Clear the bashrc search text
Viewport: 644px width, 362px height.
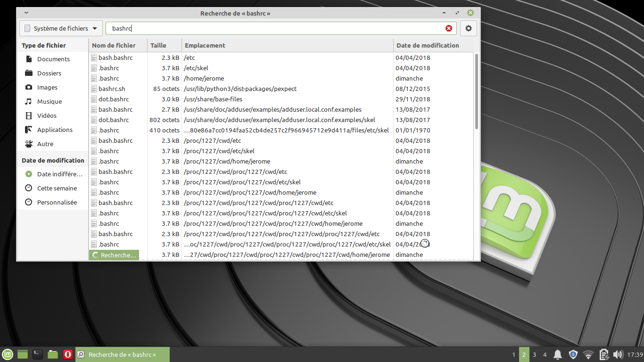click(x=448, y=28)
